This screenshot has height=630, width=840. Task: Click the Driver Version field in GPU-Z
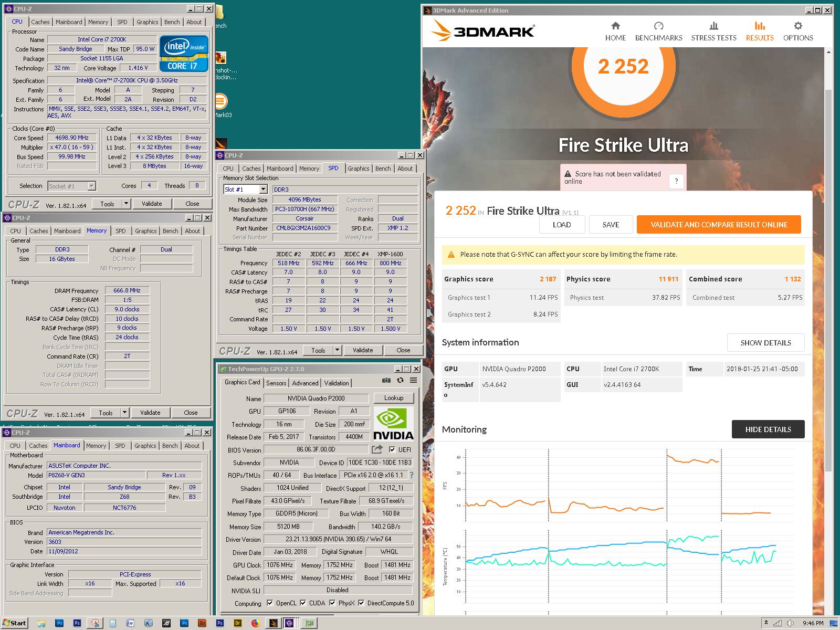tap(338, 539)
